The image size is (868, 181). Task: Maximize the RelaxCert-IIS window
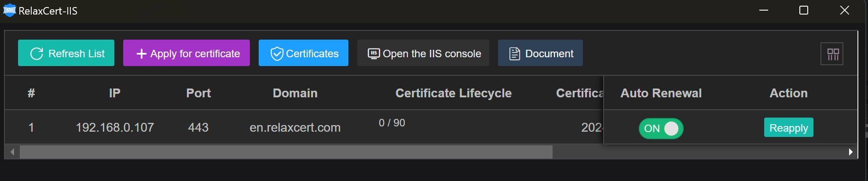[x=804, y=10]
